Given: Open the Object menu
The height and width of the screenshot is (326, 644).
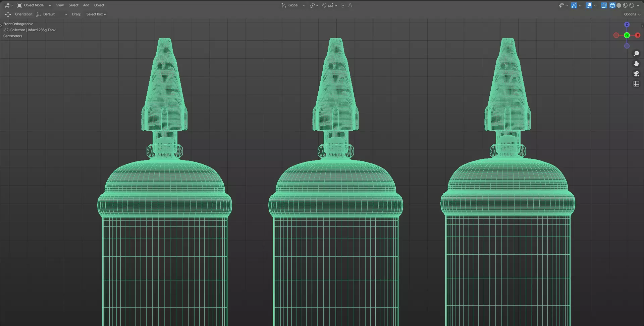Looking at the screenshot, I should pos(99,5).
